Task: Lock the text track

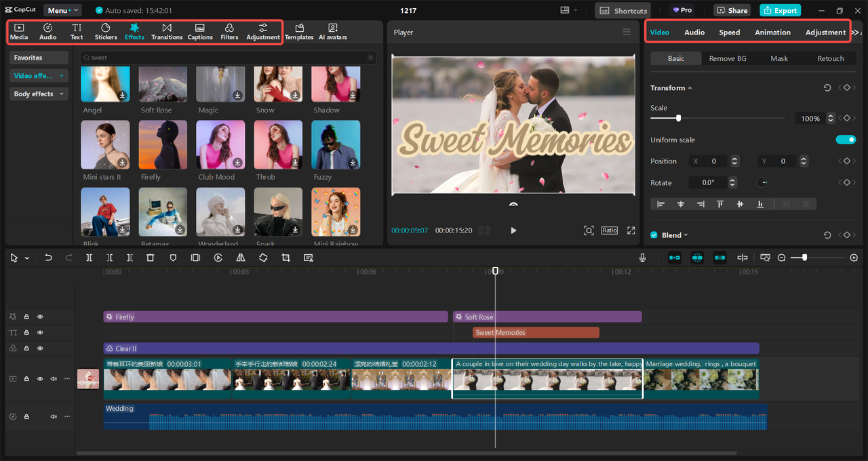Action: click(26, 333)
